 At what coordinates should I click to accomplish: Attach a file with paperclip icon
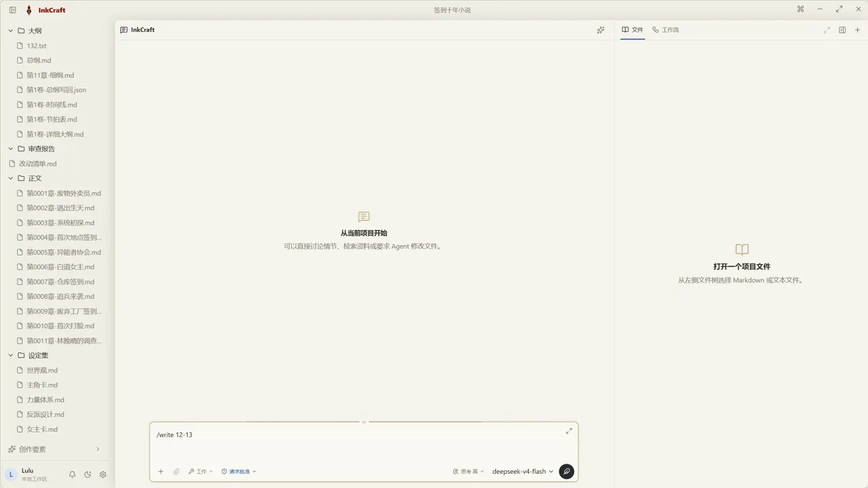click(x=176, y=471)
